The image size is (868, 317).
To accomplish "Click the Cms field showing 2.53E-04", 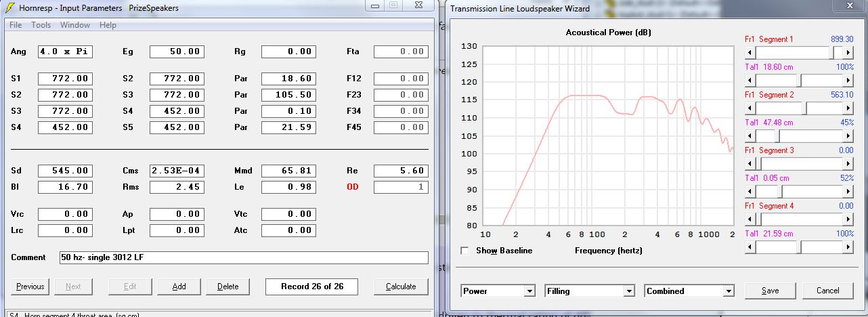I will coord(177,171).
